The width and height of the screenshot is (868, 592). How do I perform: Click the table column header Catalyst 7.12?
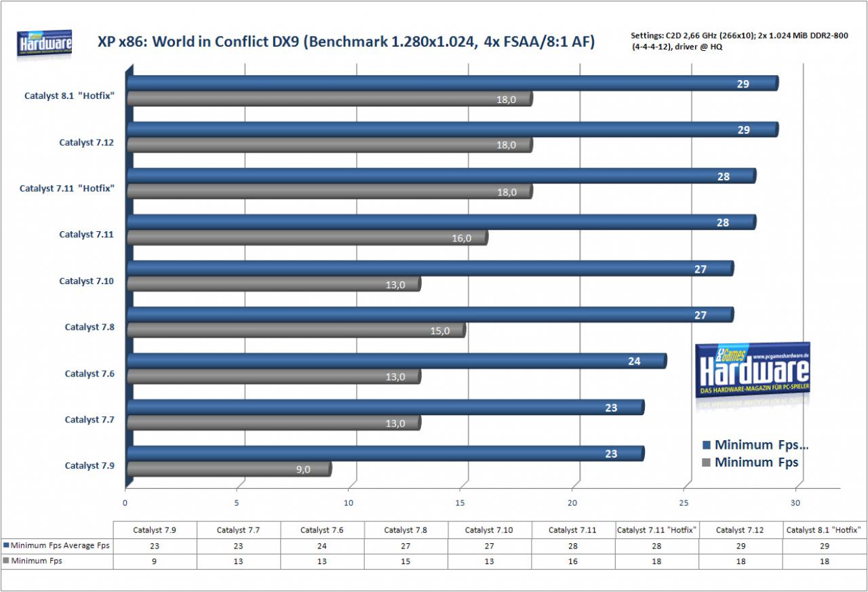(741, 530)
